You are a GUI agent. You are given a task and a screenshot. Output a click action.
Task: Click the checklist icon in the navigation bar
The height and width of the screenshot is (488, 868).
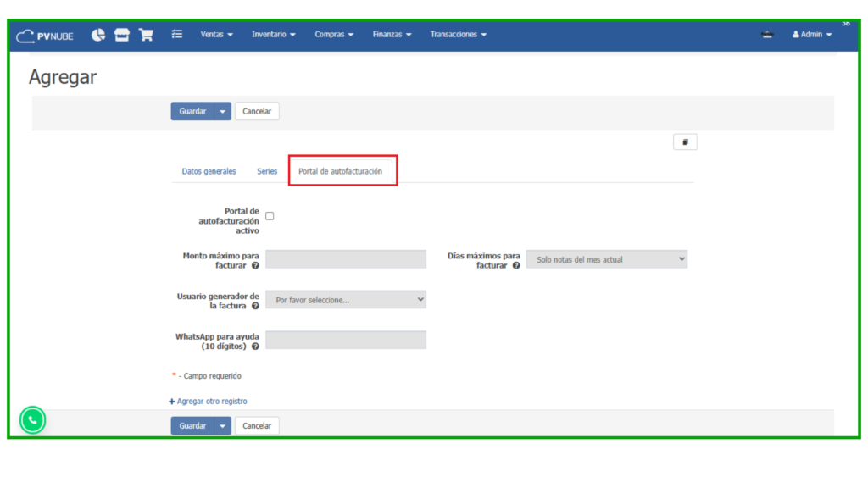pos(176,35)
